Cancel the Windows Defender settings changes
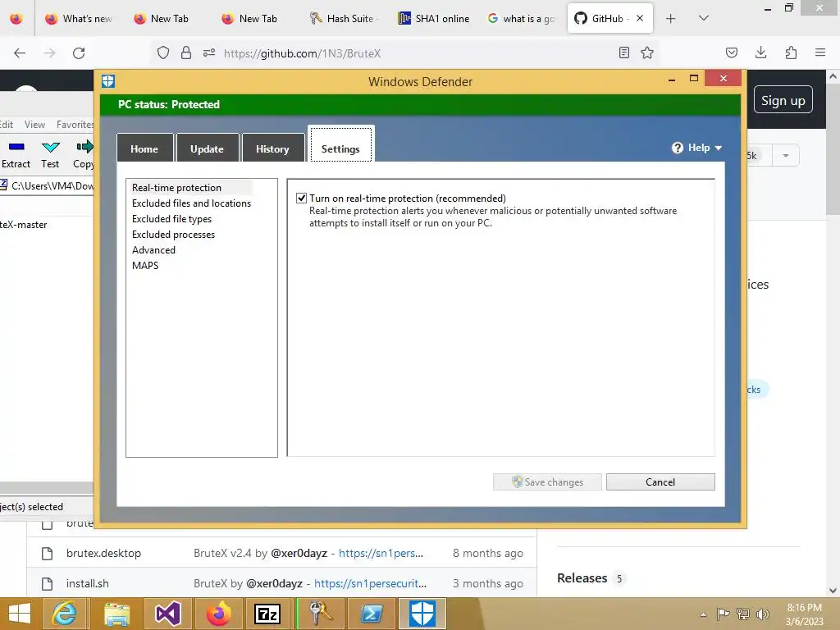The image size is (840, 630). click(x=660, y=482)
